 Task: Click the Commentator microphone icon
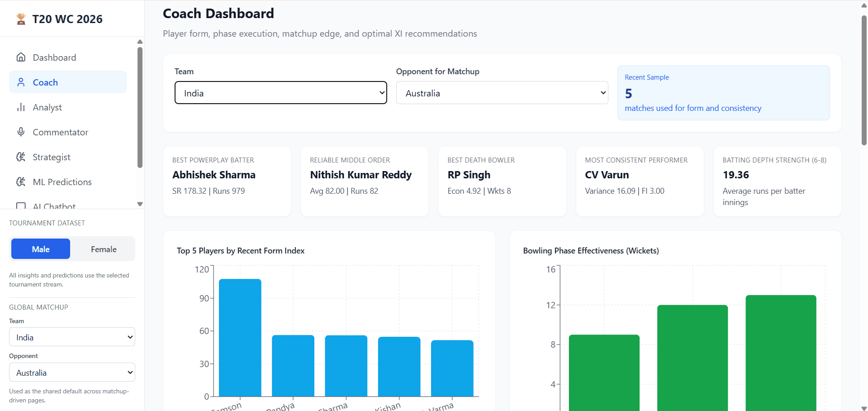tap(21, 132)
